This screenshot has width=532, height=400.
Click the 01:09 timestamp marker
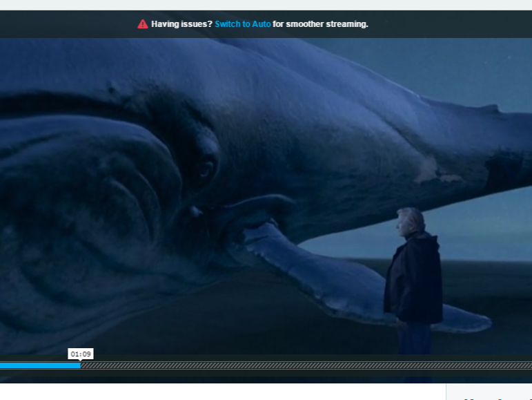(x=81, y=354)
